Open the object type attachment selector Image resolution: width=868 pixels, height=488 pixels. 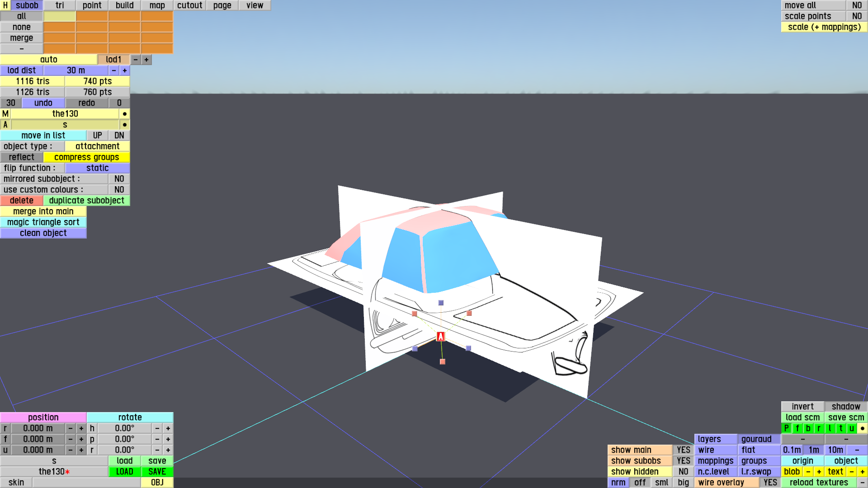click(x=97, y=146)
